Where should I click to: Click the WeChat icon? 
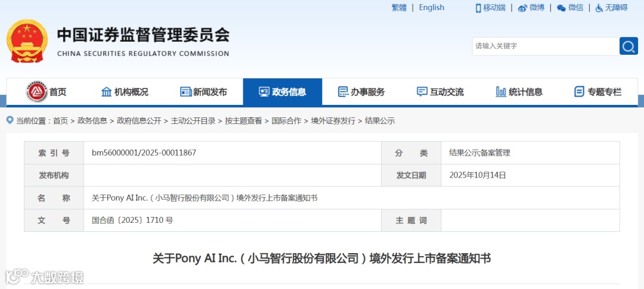point(561,8)
